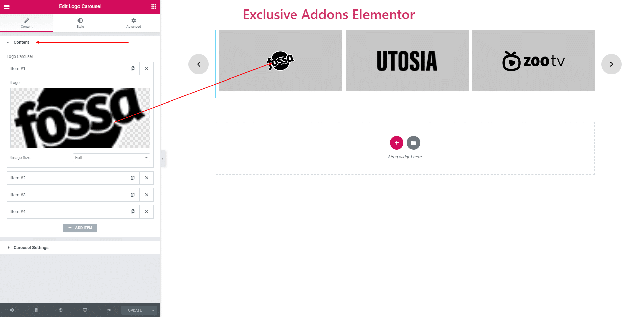This screenshot has height=317, width=644.
Task: Open save options arrow beside Update
Action: click(153, 310)
